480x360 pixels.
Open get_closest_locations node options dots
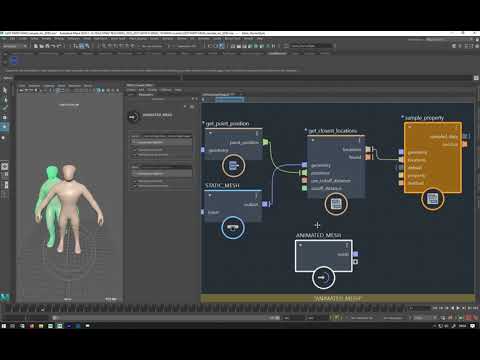359,140
